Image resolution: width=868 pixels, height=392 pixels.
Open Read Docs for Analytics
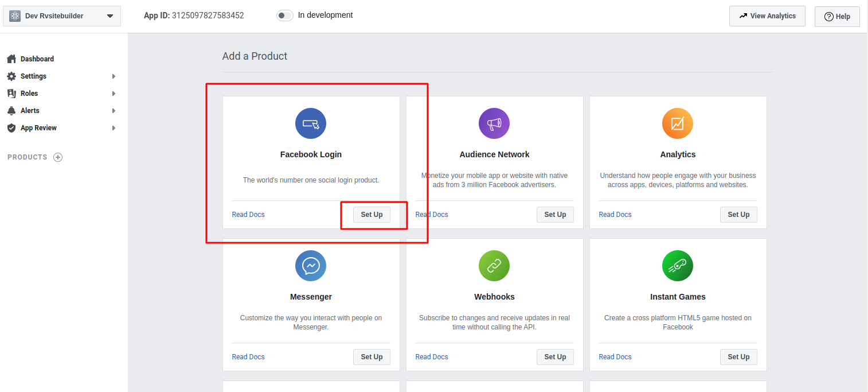615,215
